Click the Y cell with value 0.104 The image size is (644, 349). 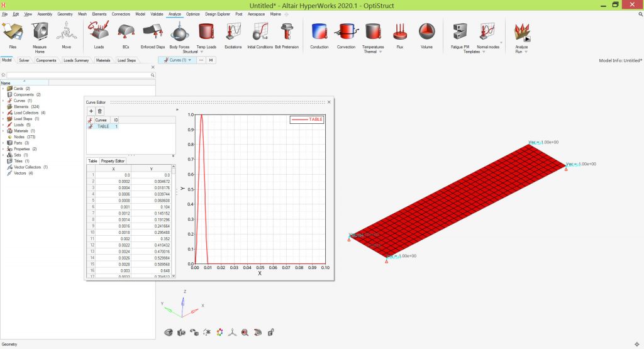151,207
